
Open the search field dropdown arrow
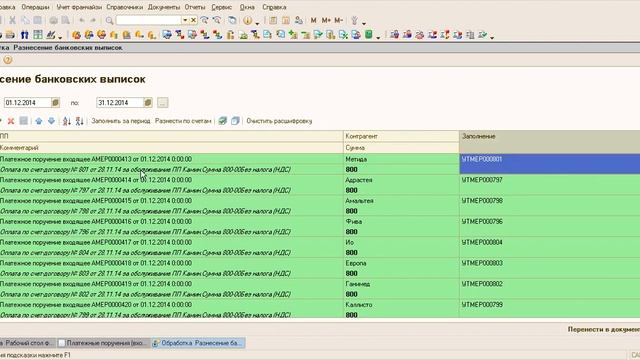click(x=185, y=20)
